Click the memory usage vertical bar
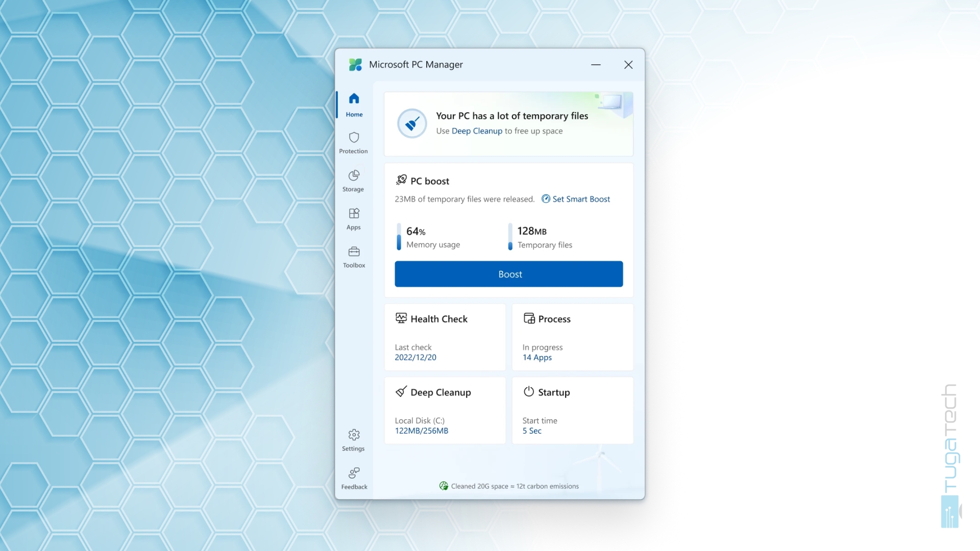980x551 pixels. (399, 237)
